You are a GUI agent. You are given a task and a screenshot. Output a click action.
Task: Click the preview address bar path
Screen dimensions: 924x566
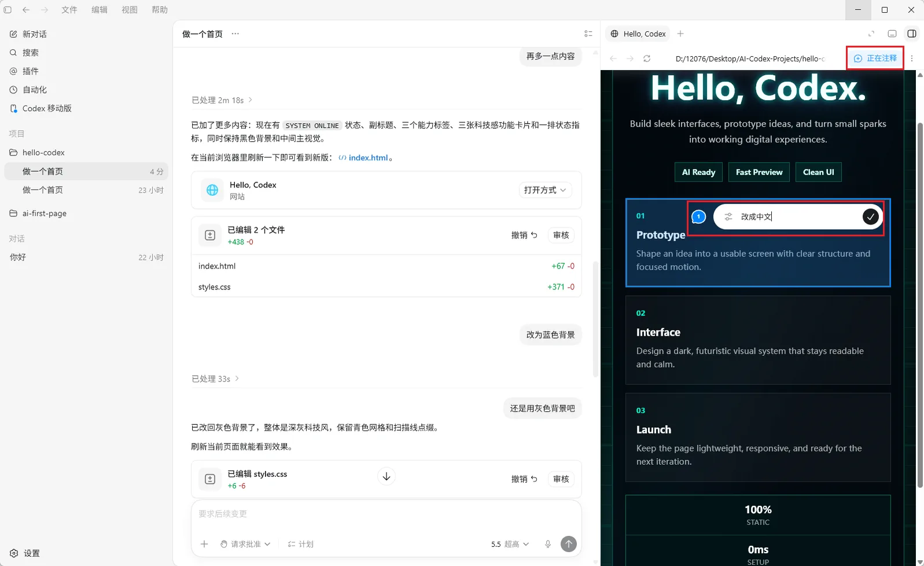tap(750, 58)
